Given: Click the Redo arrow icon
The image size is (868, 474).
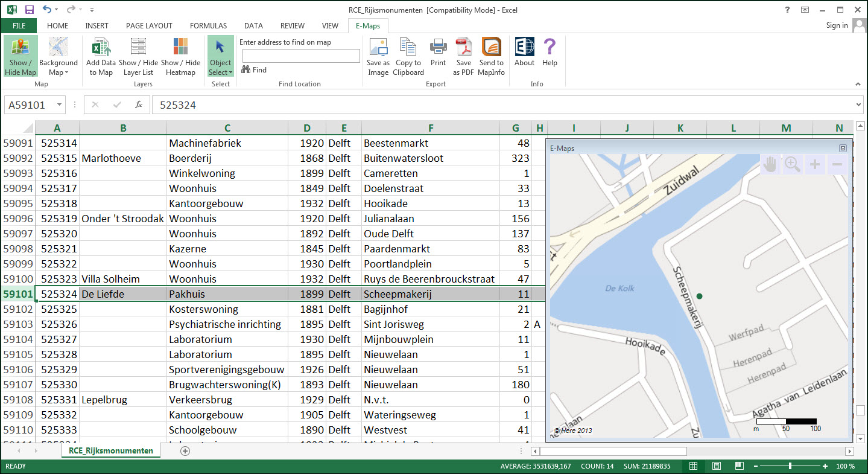Looking at the screenshot, I should pos(71,10).
